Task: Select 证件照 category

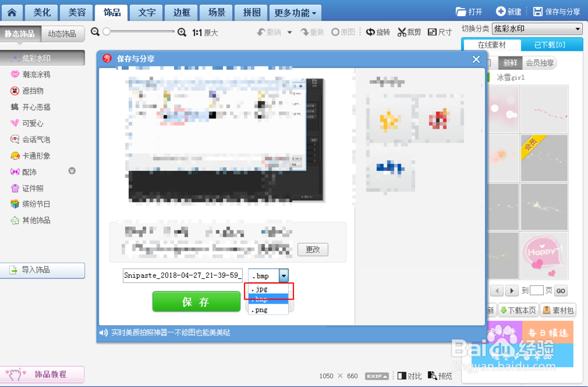Action: click(27, 189)
